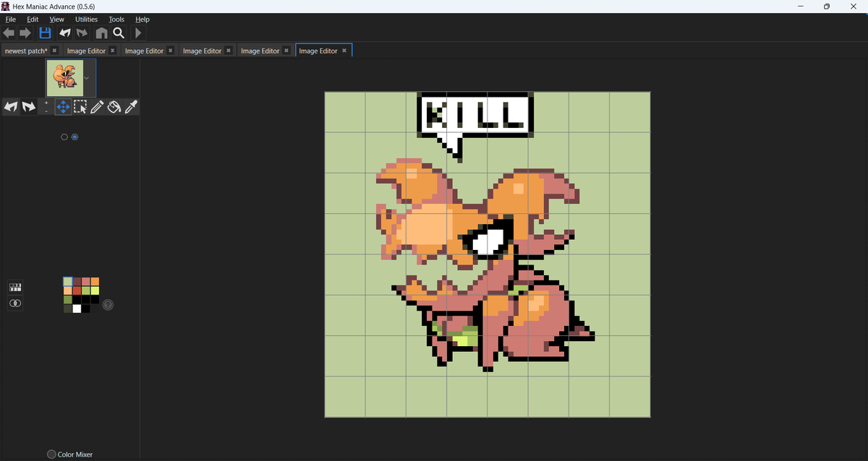The width and height of the screenshot is (868, 461).
Task: Expand the sprite preview dropdown chevron
Action: coord(88,78)
